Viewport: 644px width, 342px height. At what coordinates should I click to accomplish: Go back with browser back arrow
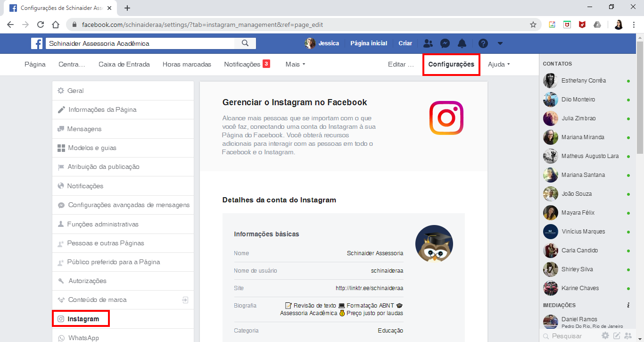coord(10,25)
